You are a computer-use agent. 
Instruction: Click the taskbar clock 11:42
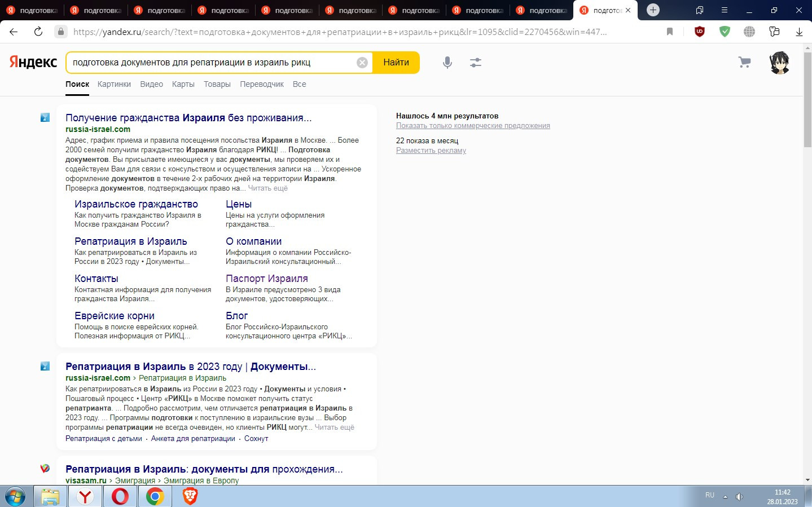click(782, 492)
